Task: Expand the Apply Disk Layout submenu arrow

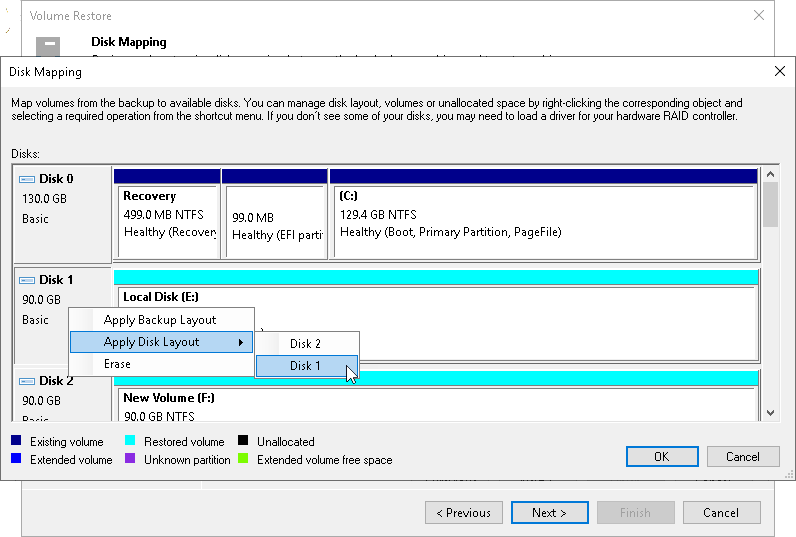Action: pyautogui.click(x=241, y=343)
